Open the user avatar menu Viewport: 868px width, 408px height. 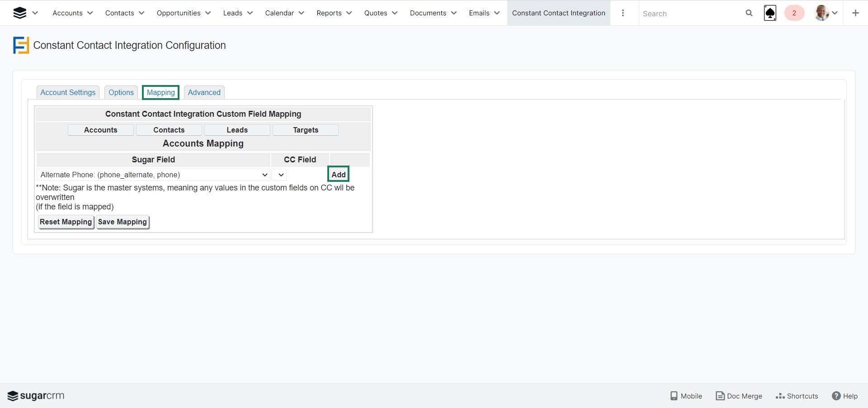(822, 13)
